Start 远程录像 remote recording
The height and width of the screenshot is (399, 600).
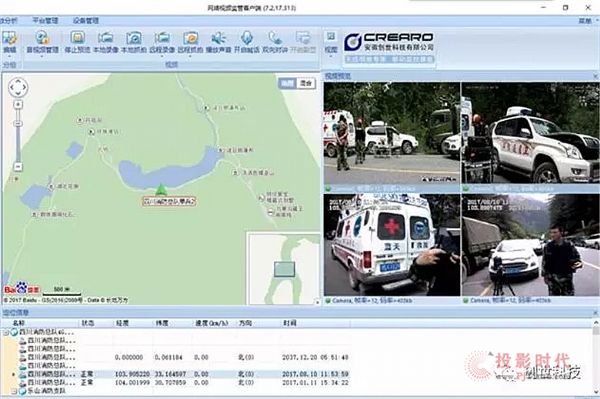point(162,42)
